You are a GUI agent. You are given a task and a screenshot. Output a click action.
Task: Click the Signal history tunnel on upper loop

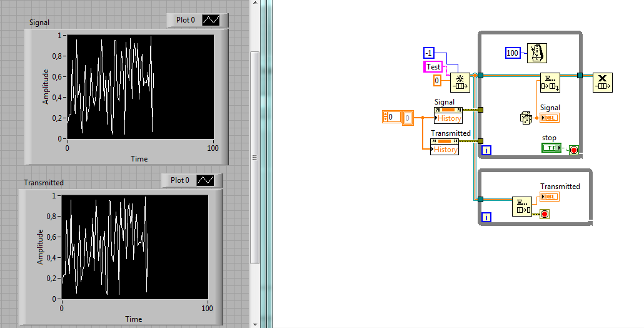coord(481,110)
